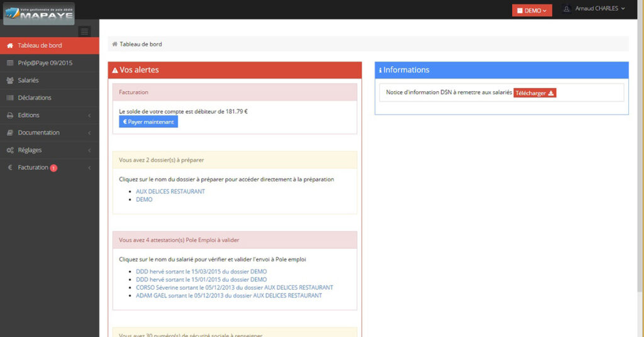Select Déclarations in the sidebar
Screen dimensions: 644x337
point(35,97)
